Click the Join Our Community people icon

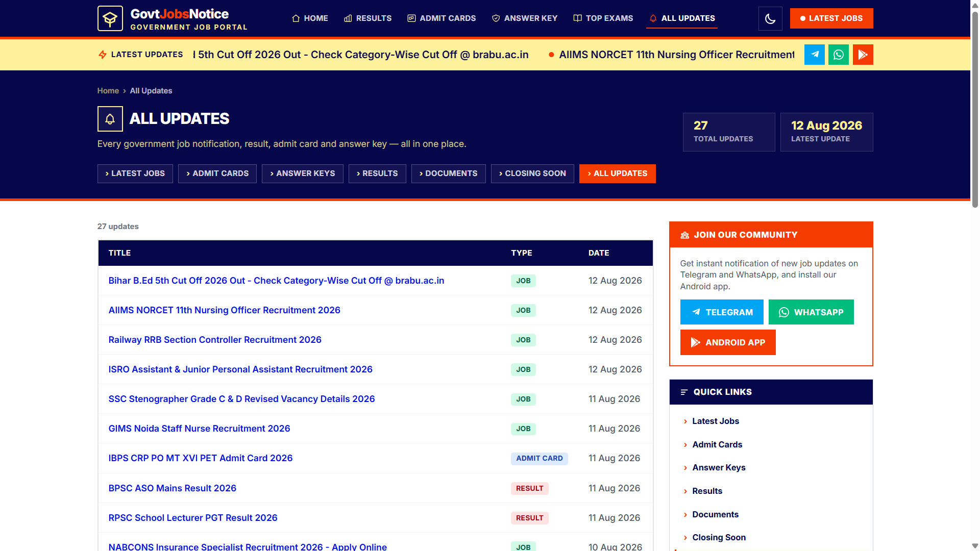[684, 235]
